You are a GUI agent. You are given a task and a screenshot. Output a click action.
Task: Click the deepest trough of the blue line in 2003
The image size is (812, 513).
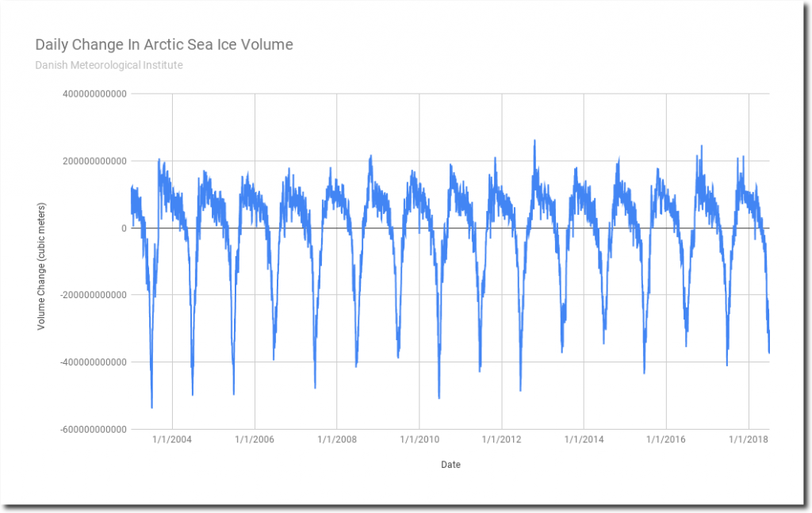[151, 407]
